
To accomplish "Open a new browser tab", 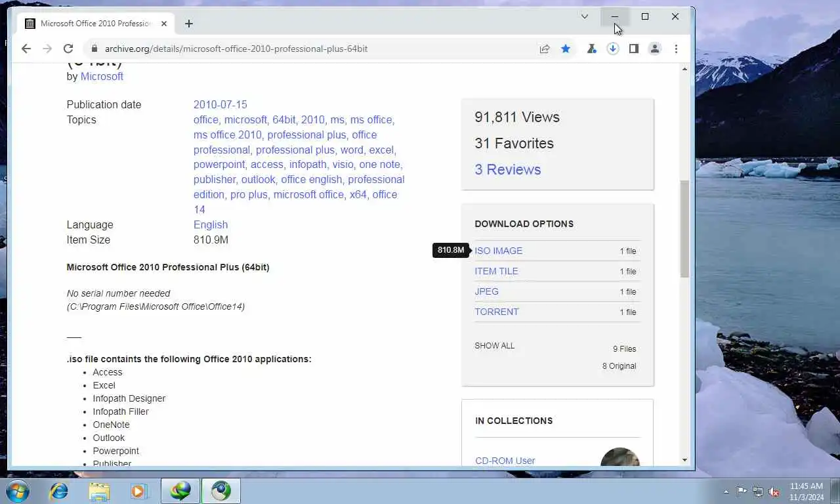I will point(189,24).
